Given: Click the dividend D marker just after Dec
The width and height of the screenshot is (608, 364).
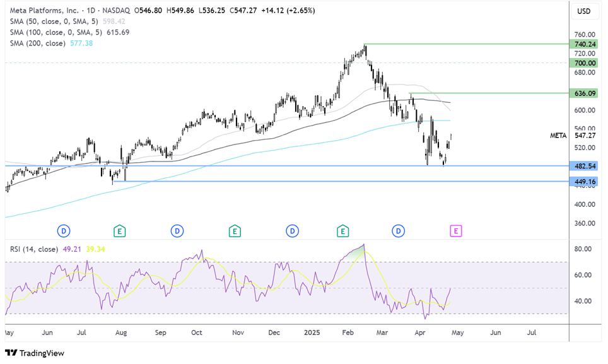Looking at the screenshot, I should pos(293,232).
